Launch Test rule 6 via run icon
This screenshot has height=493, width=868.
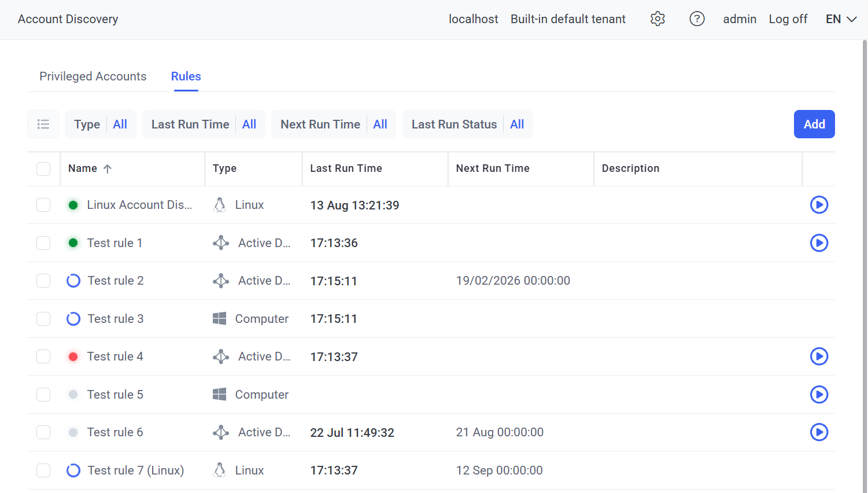(819, 432)
